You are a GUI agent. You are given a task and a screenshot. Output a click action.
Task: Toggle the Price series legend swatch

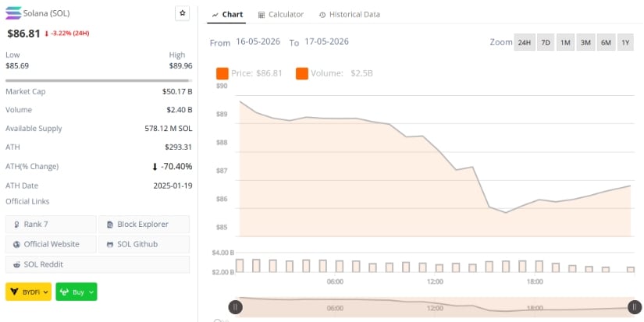[x=222, y=73]
